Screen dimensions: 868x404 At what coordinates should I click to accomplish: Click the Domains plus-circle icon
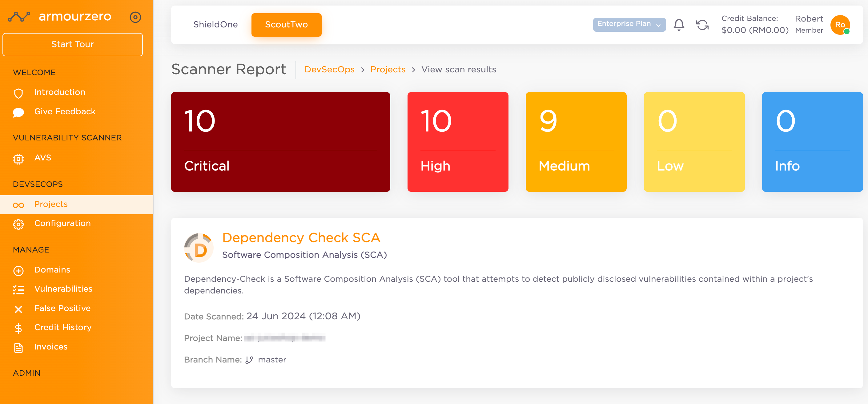(x=18, y=270)
